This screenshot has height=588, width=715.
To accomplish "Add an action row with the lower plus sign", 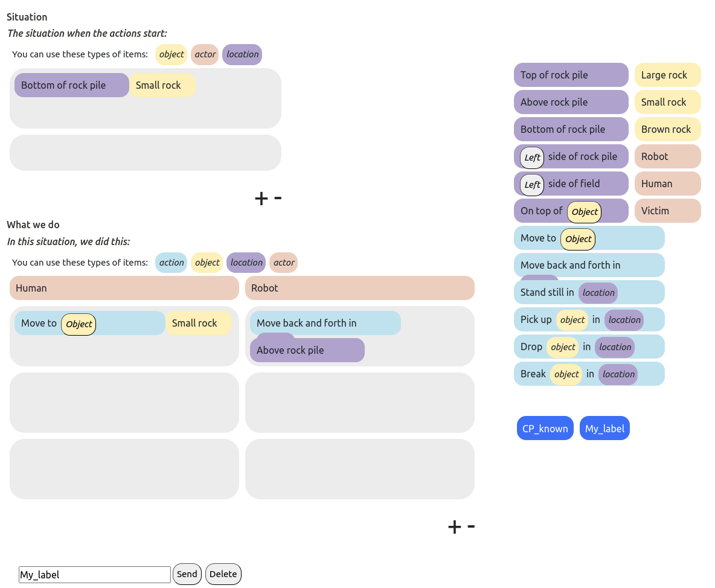I will click(x=455, y=527).
